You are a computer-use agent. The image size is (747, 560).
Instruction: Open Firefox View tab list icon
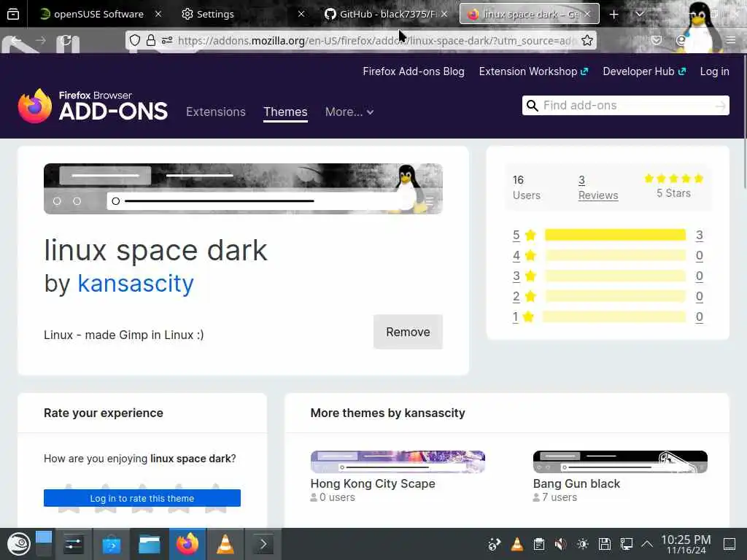pos(13,15)
